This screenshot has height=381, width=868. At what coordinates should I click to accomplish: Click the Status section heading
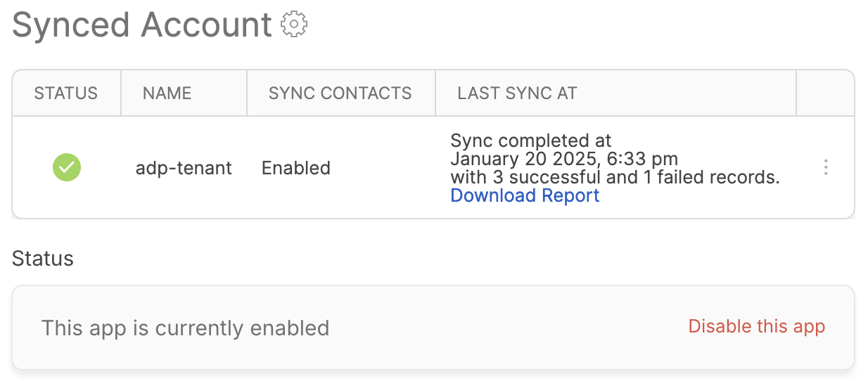43,258
